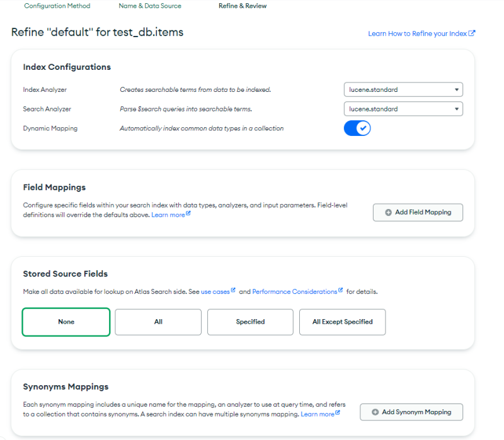Select the None stored source option
This screenshot has width=504, height=440.
tap(66, 322)
